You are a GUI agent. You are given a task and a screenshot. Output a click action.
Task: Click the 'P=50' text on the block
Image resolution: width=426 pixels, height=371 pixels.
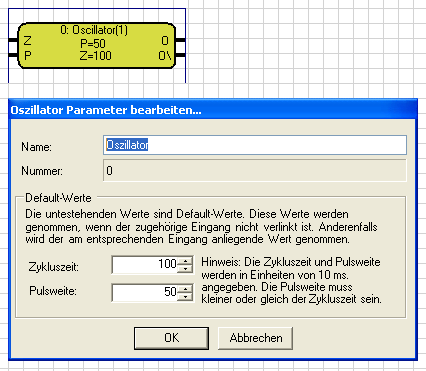[93, 44]
